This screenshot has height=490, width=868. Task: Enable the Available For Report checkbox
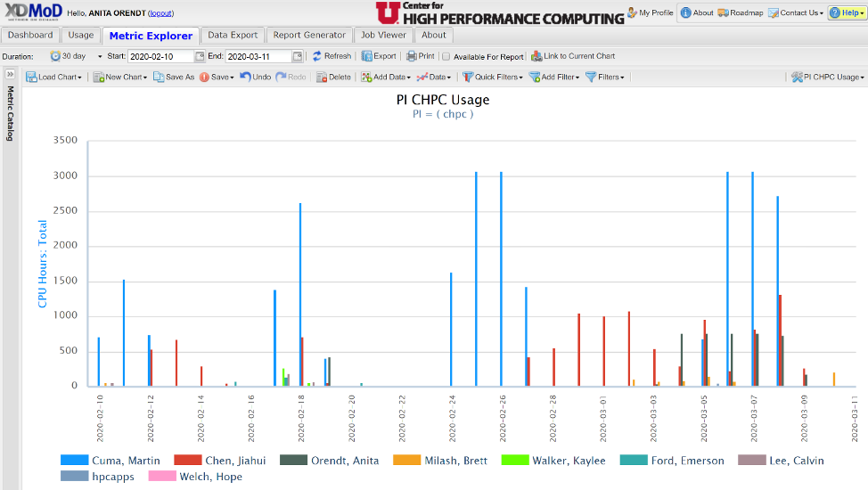point(446,57)
